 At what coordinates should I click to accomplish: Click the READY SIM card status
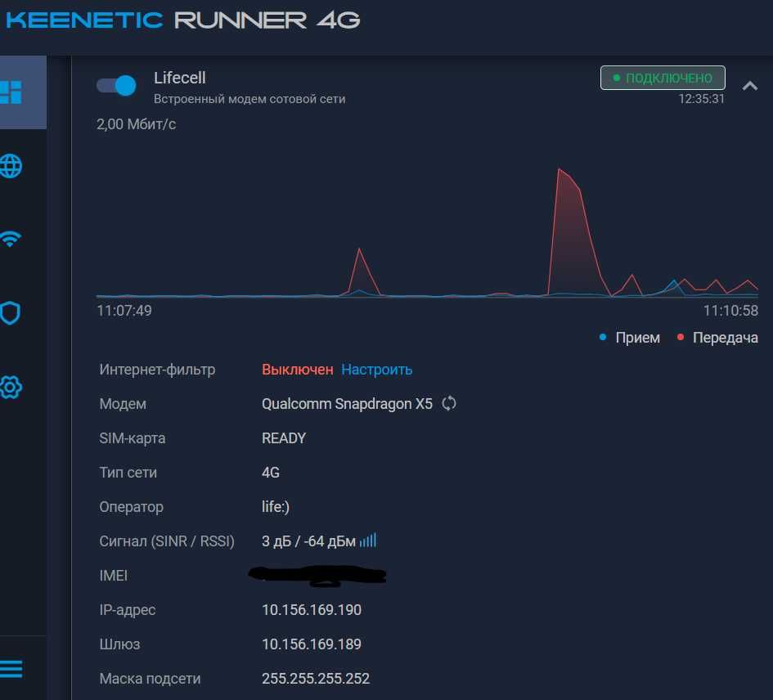[x=284, y=438]
